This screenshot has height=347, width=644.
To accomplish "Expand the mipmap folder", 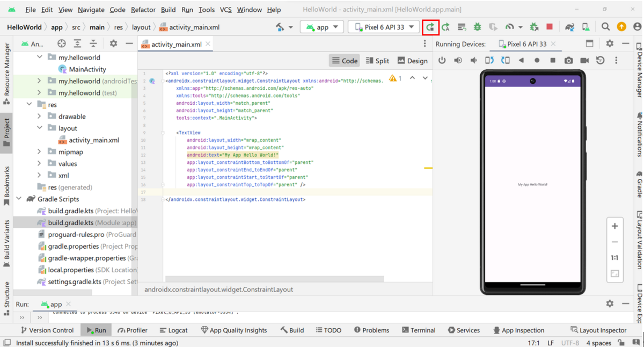I will [x=39, y=152].
